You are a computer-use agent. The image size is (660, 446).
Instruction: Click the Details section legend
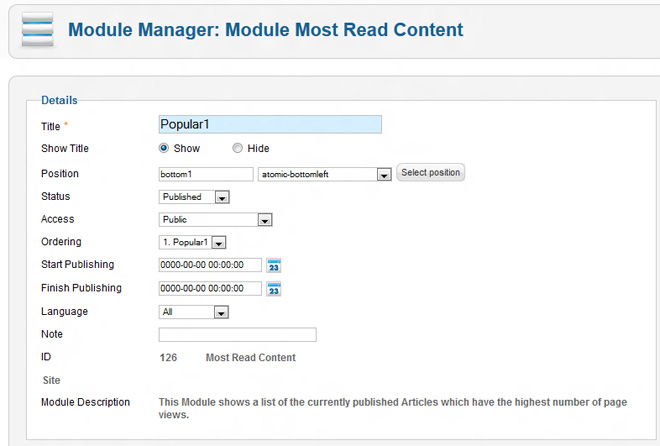tap(59, 100)
